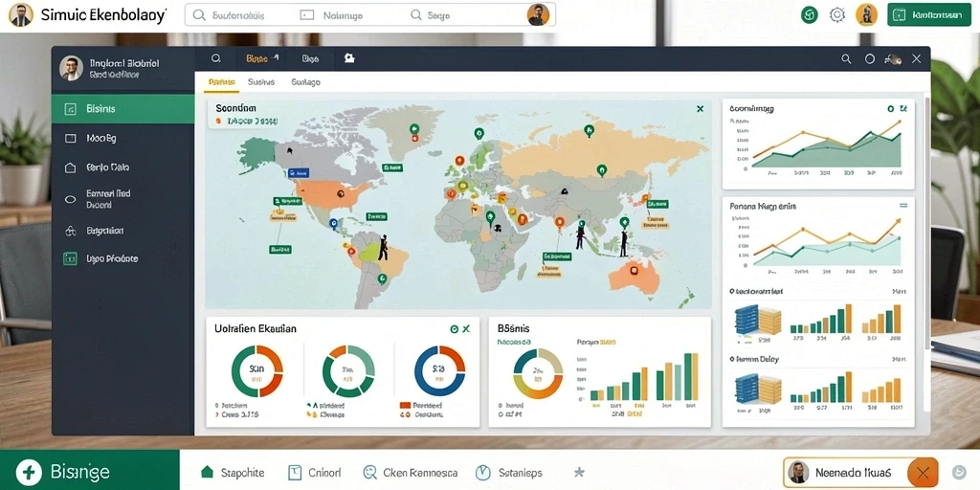The width and height of the screenshot is (980, 490).
Task: Open Moo Bg item in left sidebar
Action: click(123, 138)
